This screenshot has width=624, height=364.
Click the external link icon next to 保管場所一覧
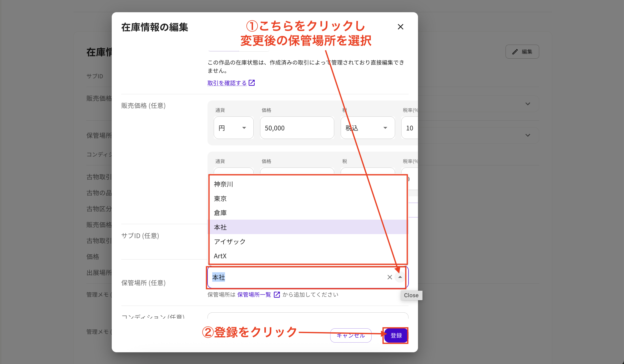pyautogui.click(x=277, y=294)
